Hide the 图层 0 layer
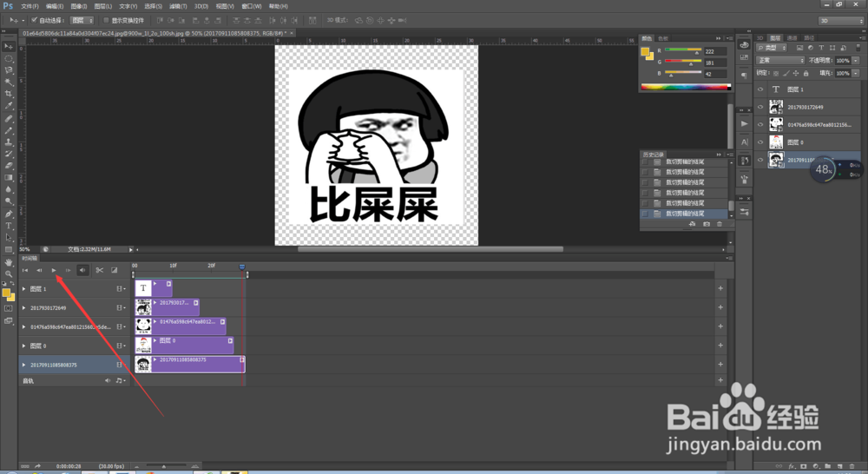 click(760, 142)
